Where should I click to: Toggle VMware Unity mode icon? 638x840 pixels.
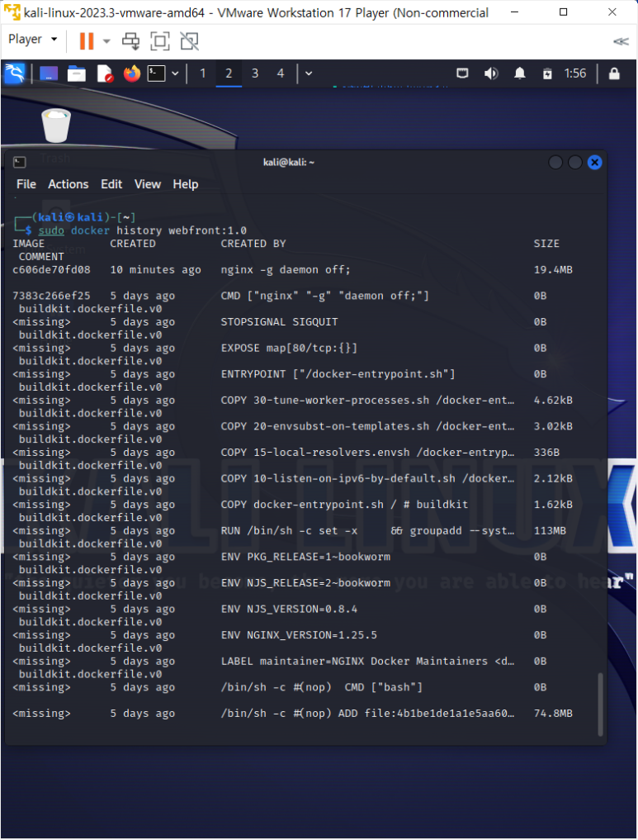(x=190, y=40)
